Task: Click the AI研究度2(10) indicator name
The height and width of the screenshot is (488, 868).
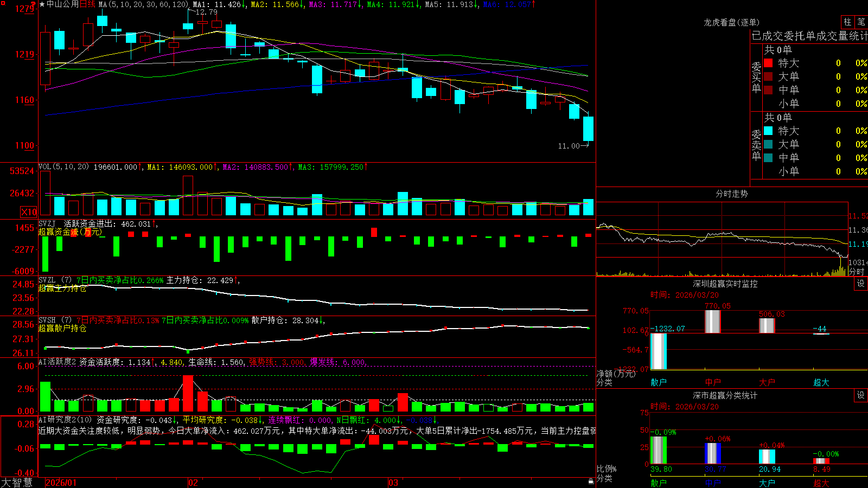Action: [65, 420]
